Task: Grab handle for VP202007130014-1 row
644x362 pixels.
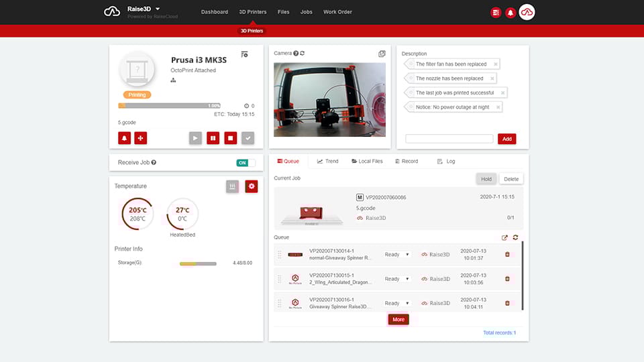Action: [280, 255]
